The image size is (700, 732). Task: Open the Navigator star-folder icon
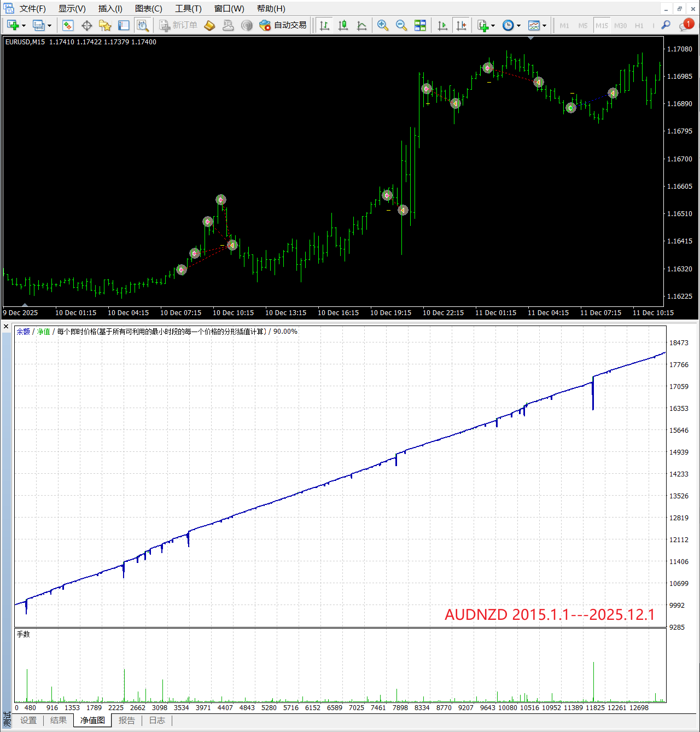(105, 26)
